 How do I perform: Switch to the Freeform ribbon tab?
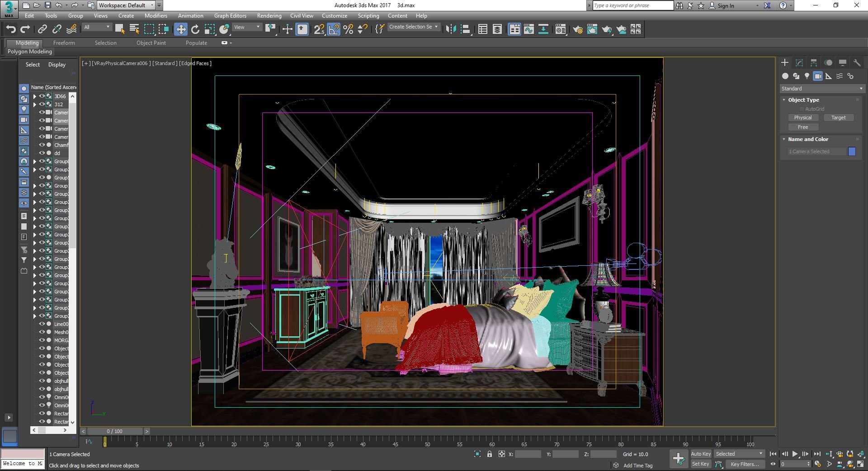pyautogui.click(x=64, y=43)
